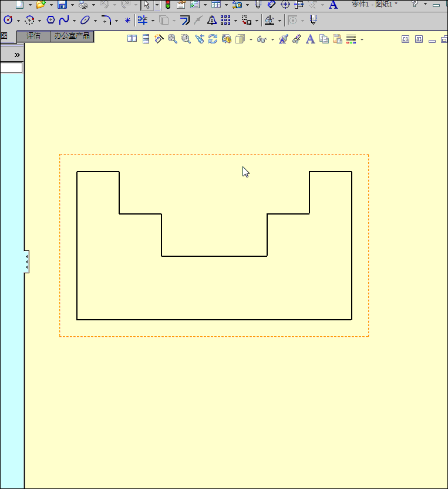
Task: Open the Arc tool dropdown arrow
Action: (39, 21)
